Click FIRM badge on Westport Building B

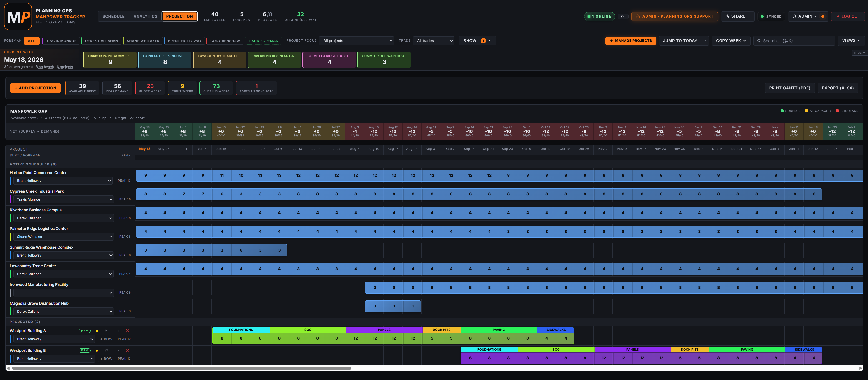click(x=85, y=350)
